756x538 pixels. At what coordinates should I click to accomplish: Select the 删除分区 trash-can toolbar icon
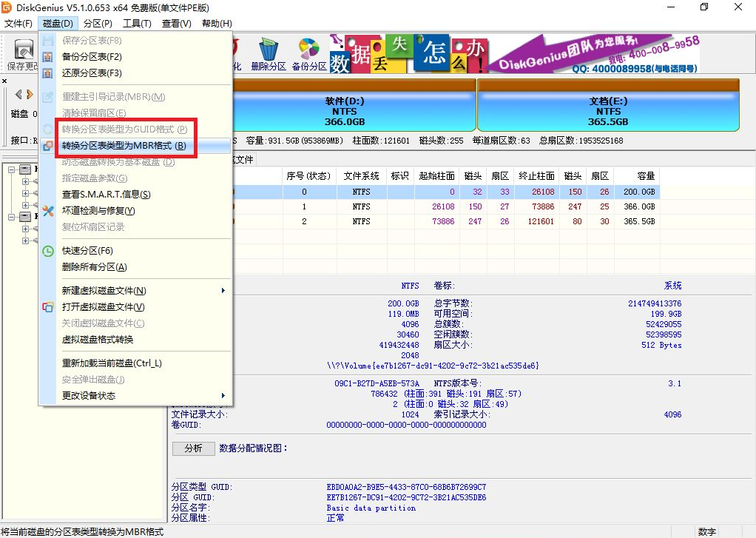267,50
